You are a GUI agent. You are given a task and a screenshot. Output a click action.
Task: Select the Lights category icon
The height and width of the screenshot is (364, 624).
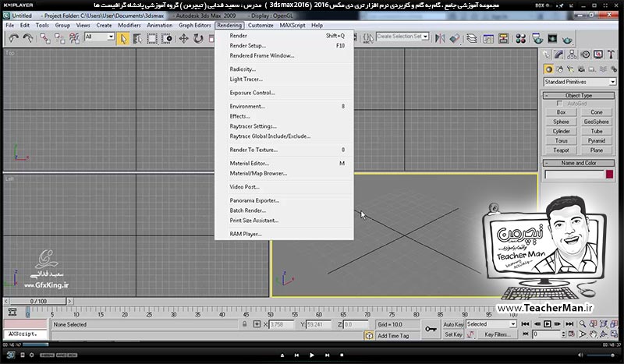click(571, 69)
